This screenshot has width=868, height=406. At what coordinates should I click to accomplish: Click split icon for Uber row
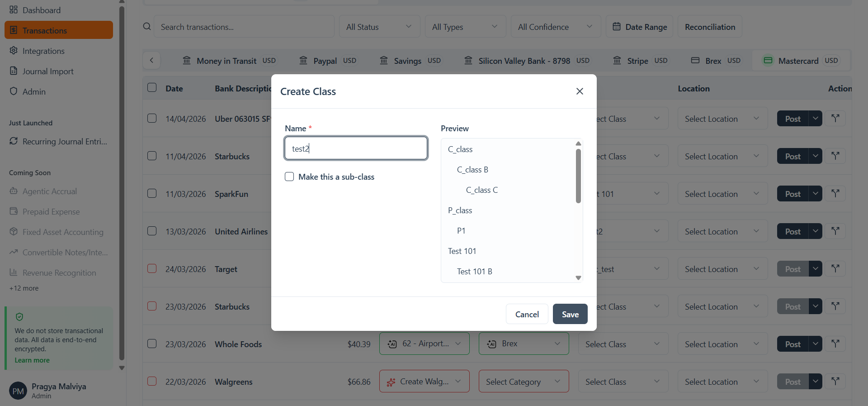[x=835, y=118]
